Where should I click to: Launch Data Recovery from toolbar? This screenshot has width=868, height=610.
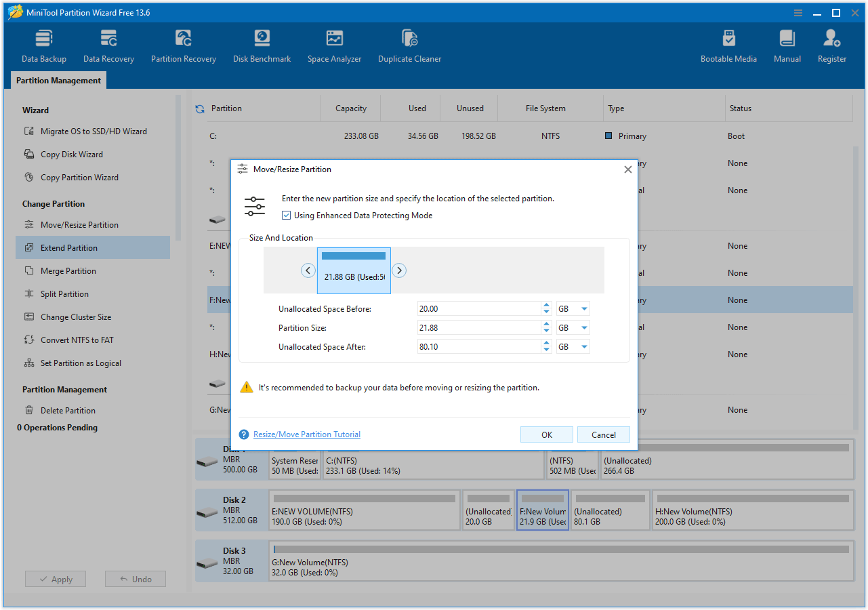pyautogui.click(x=108, y=46)
